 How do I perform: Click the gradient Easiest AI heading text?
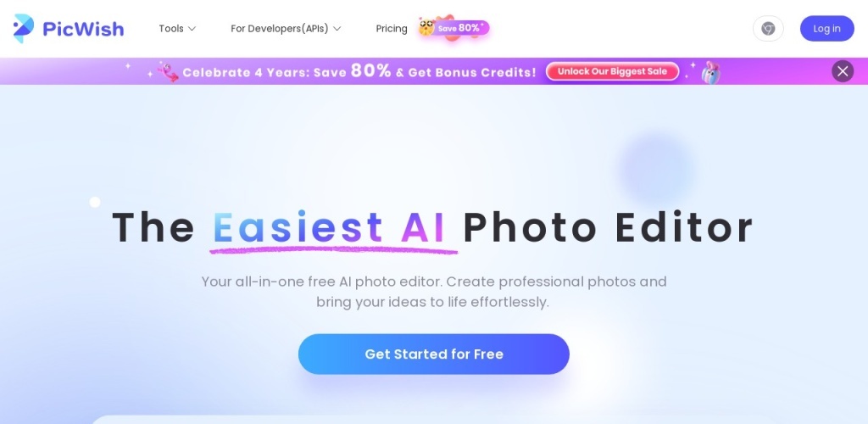[330, 227]
